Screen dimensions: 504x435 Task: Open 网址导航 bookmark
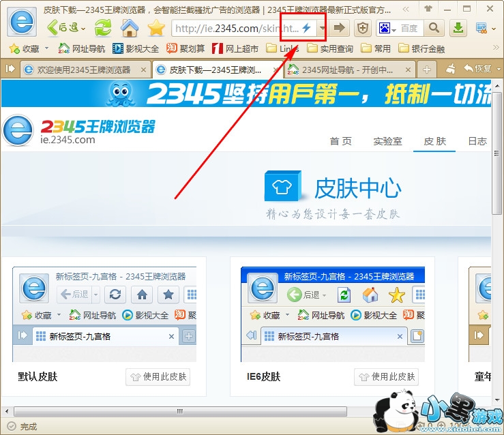82,48
